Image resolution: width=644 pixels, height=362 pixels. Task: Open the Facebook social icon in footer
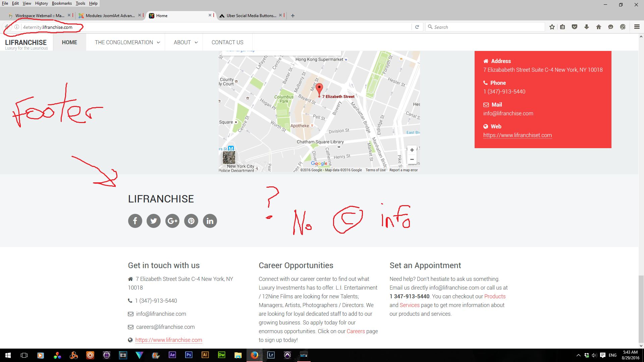click(135, 221)
